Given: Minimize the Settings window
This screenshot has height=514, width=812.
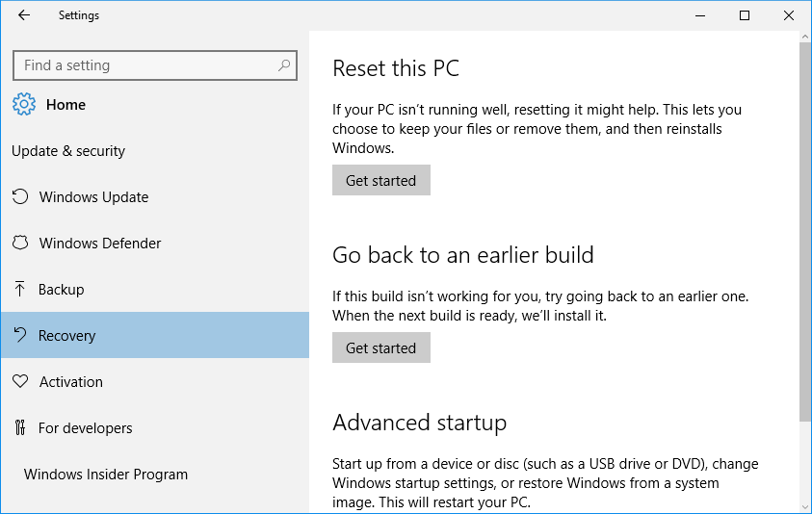Looking at the screenshot, I should coord(700,15).
